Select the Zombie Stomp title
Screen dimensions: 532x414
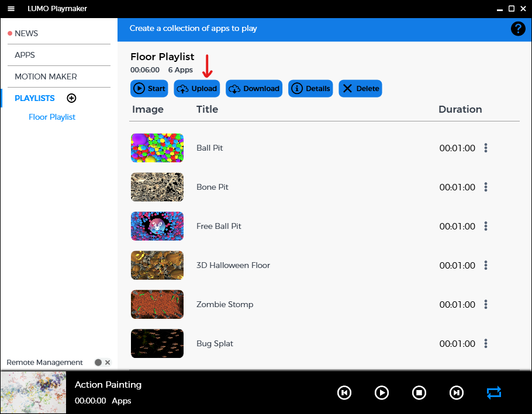click(225, 305)
